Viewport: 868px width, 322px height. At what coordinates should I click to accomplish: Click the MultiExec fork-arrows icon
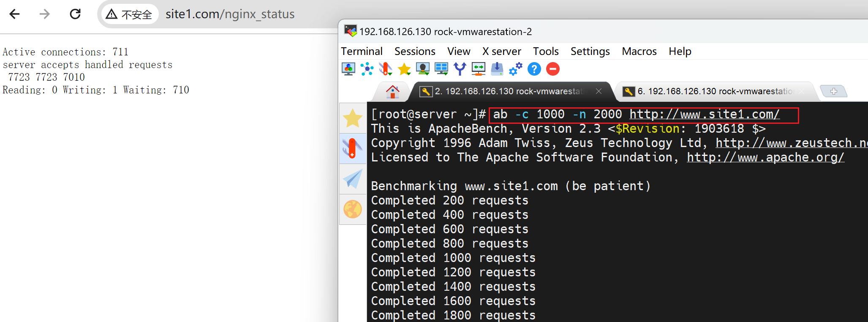click(x=460, y=69)
